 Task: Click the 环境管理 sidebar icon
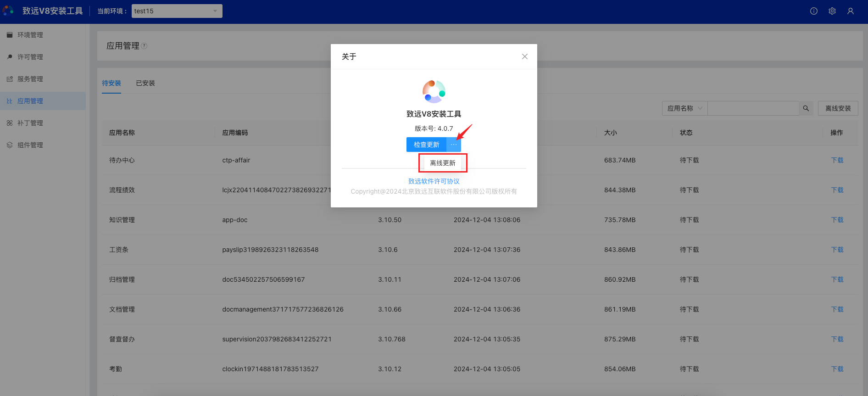click(10, 35)
